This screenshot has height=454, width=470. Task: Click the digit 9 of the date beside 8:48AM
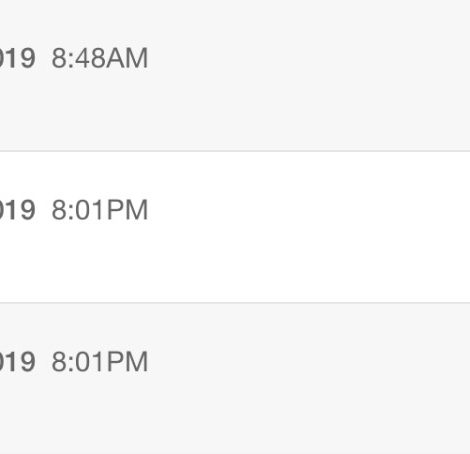28,58
